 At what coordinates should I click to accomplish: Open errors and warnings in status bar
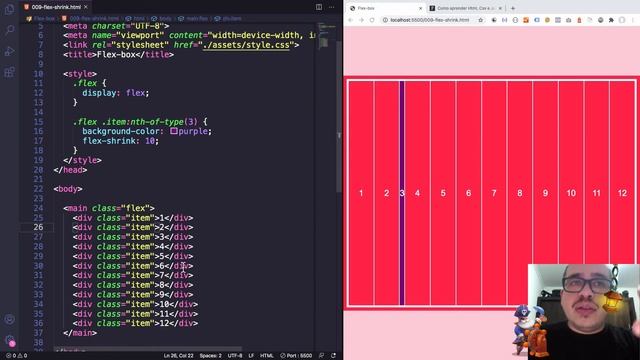pos(16,356)
